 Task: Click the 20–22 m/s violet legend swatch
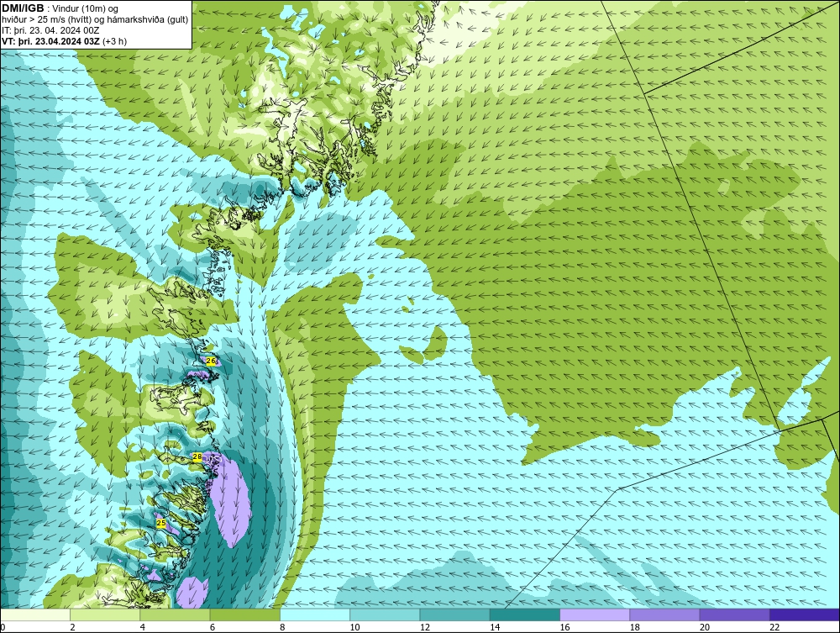click(x=734, y=615)
